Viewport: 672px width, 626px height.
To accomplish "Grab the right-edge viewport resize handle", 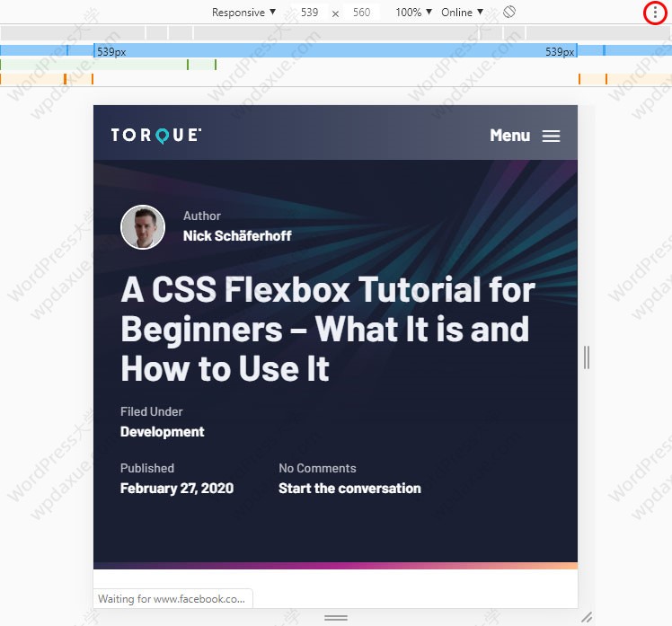I will [587, 357].
